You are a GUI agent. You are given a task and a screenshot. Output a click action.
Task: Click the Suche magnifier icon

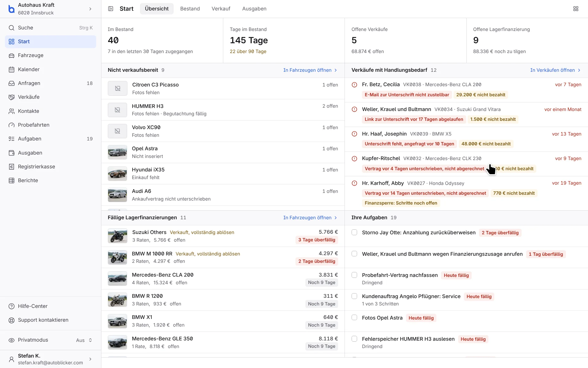pyautogui.click(x=11, y=28)
